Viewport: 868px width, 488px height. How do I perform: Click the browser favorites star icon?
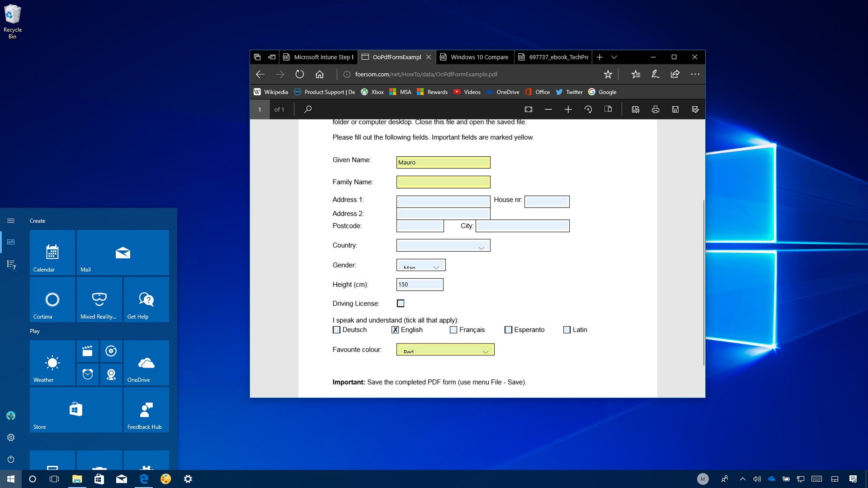pos(608,74)
